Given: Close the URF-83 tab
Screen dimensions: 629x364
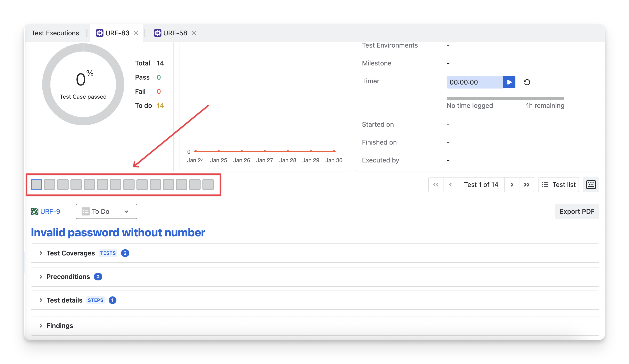Looking at the screenshot, I should (136, 33).
